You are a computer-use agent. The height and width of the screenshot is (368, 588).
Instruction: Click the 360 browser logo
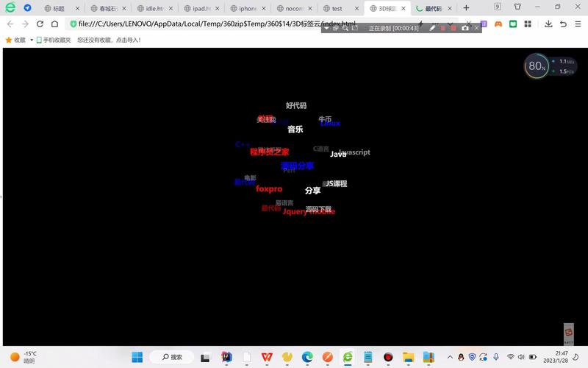pyautogui.click(x=10, y=7)
